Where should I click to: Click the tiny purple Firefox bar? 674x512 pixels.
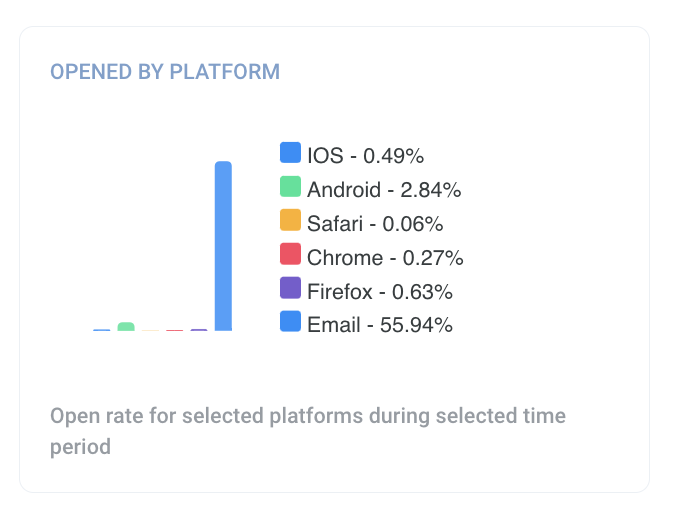199,329
